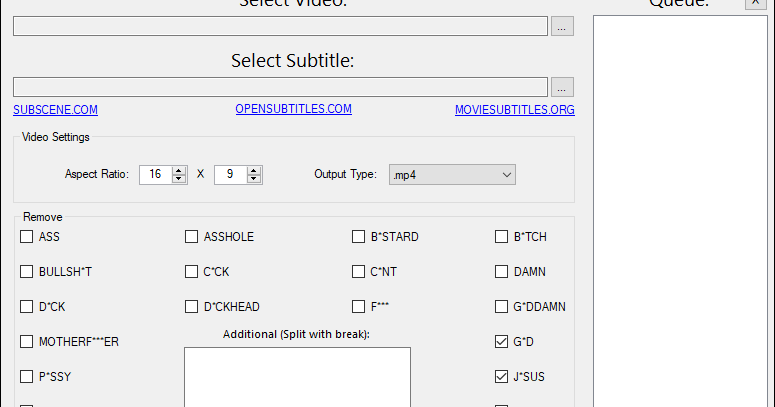This screenshot has height=407, width=775.
Task: Open the SUBSCENE.COM link
Action: coord(55,110)
